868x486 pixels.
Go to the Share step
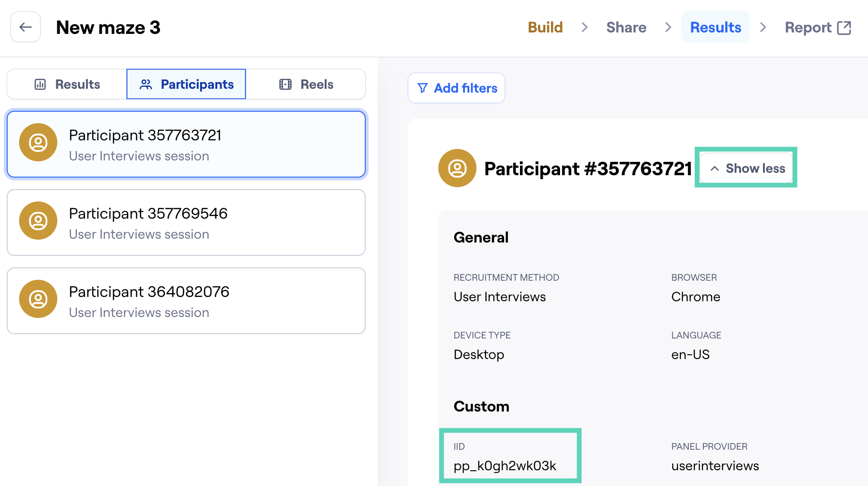pyautogui.click(x=626, y=27)
